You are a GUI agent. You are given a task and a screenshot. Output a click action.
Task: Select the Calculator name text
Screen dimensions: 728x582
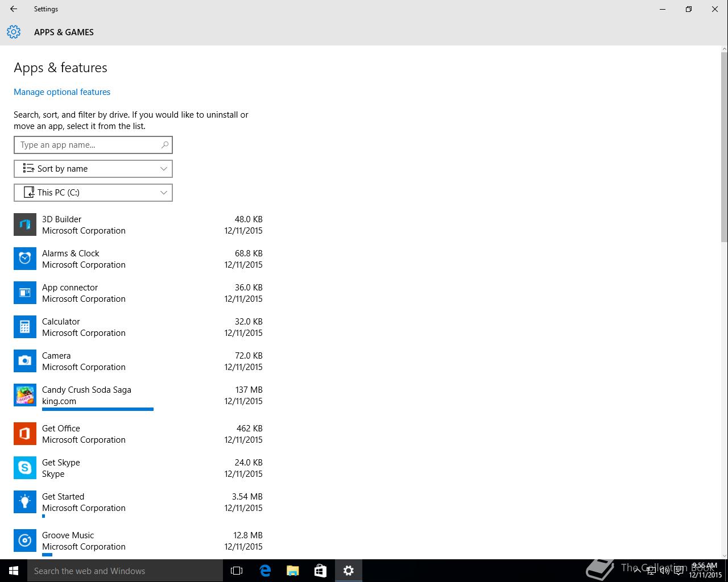(x=61, y=322)
